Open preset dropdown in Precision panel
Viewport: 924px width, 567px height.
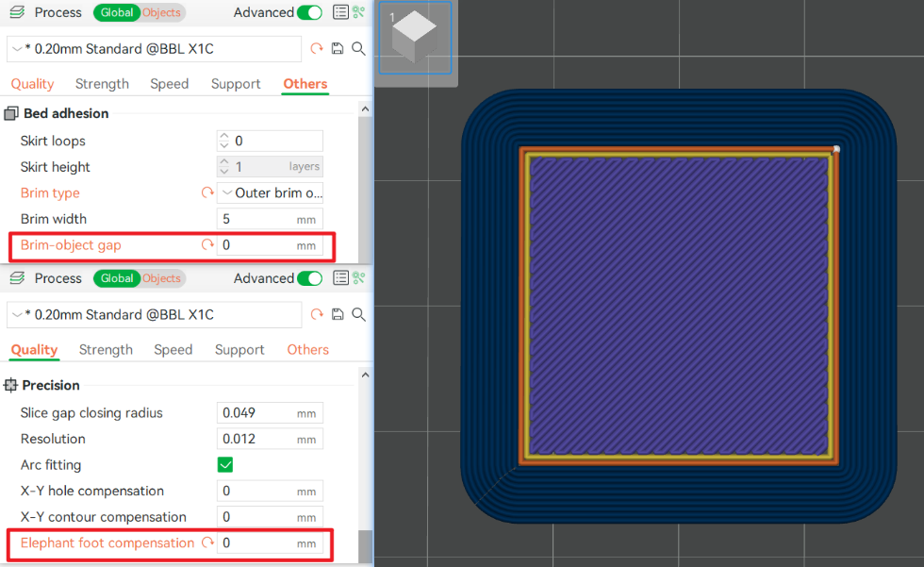click(155, 315)
